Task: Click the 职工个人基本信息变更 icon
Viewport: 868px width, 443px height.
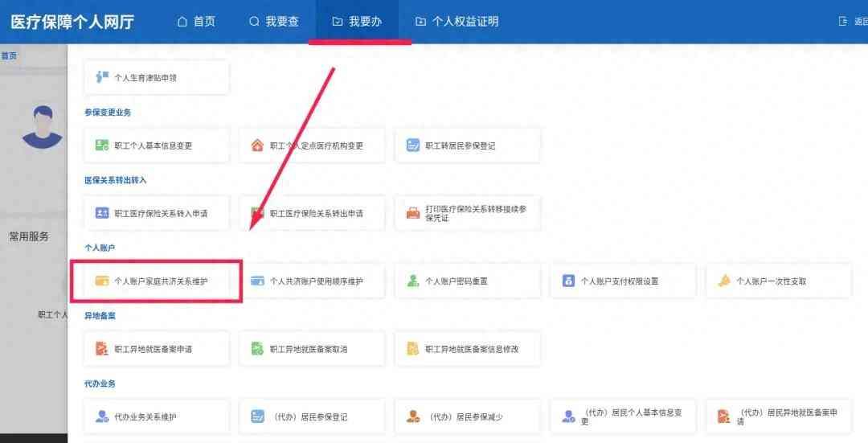Action: 102,146
